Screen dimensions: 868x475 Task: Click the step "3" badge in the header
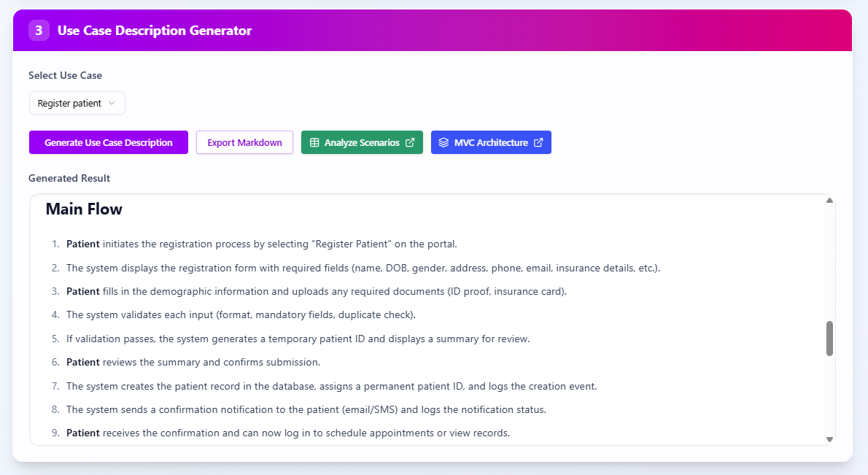pos(39,30)
